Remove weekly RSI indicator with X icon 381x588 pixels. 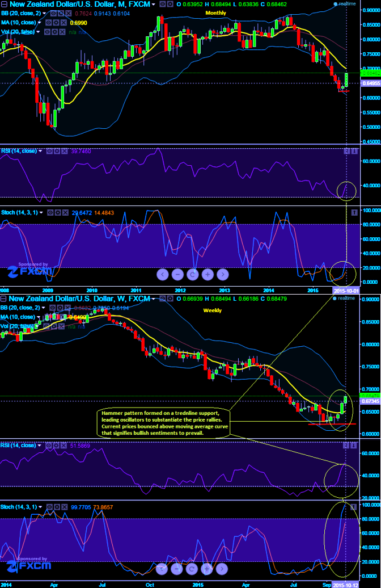point(65,446)
